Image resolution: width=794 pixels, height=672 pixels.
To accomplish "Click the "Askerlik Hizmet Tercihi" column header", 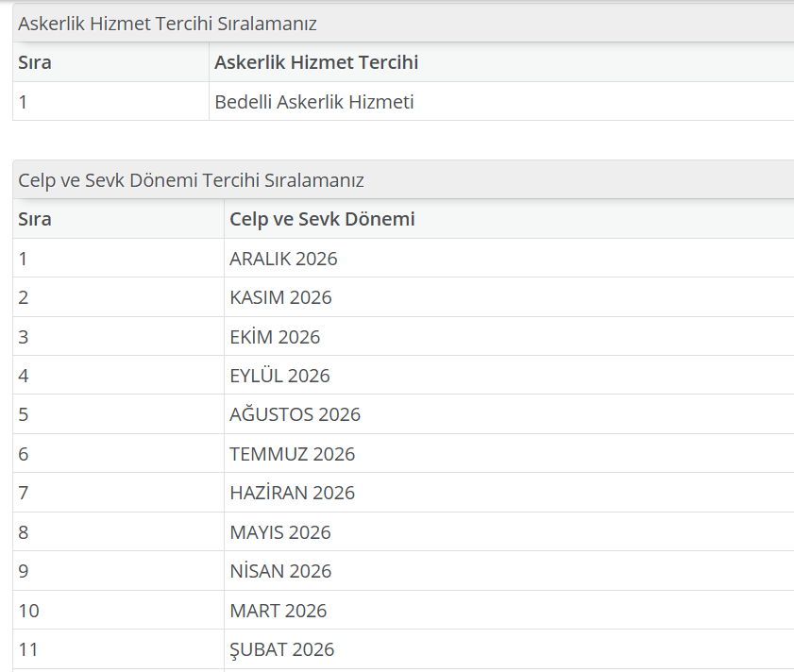I will [316, 63].
